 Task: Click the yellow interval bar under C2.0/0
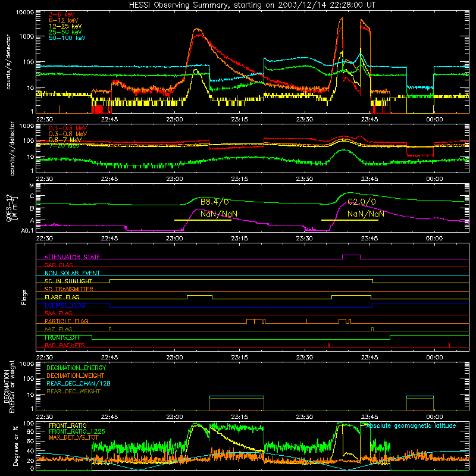(350, 220)
